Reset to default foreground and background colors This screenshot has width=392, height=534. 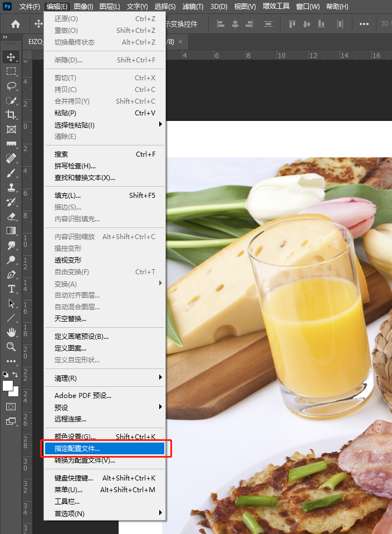pos(6,374)
